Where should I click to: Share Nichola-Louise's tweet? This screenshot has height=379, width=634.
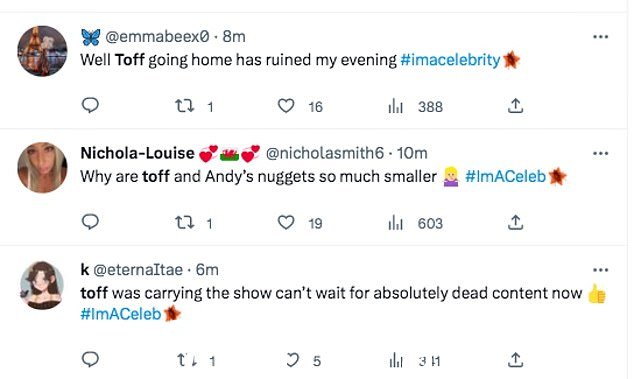tap(515, 222)
